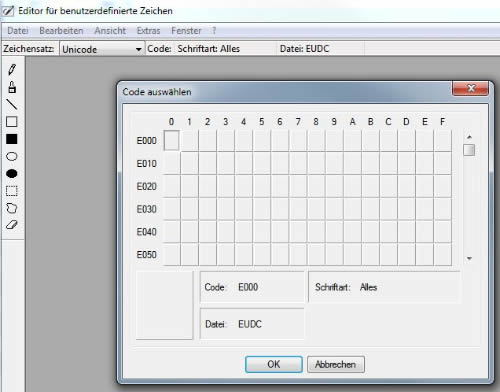500x392 pixels.
Task: Click column header A
Action: pos(352,122)
